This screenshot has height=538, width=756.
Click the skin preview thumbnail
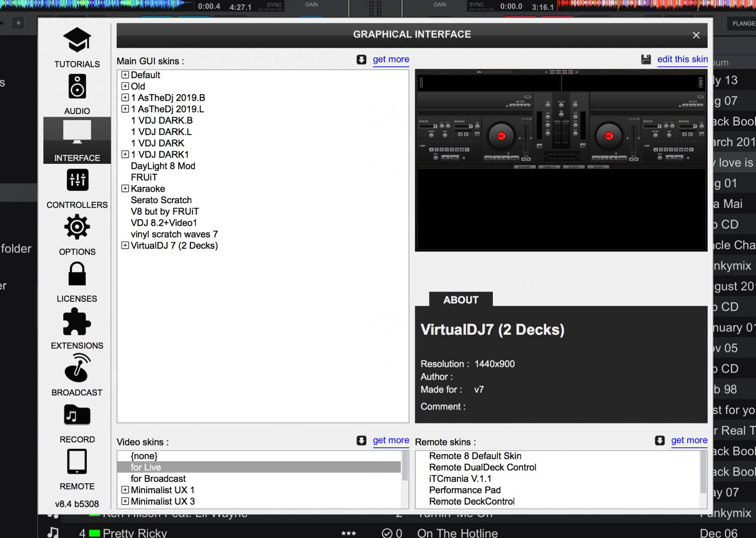pos(561,160)
